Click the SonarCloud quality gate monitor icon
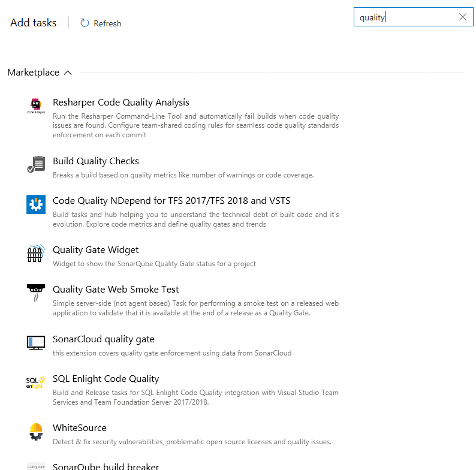 pyautogui.click(x=36, y=342)
